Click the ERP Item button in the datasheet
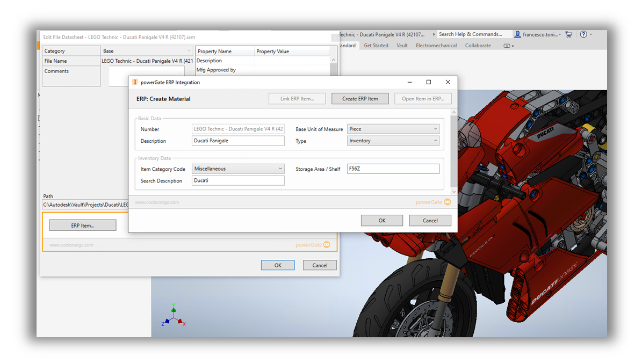 click(82, 224)
